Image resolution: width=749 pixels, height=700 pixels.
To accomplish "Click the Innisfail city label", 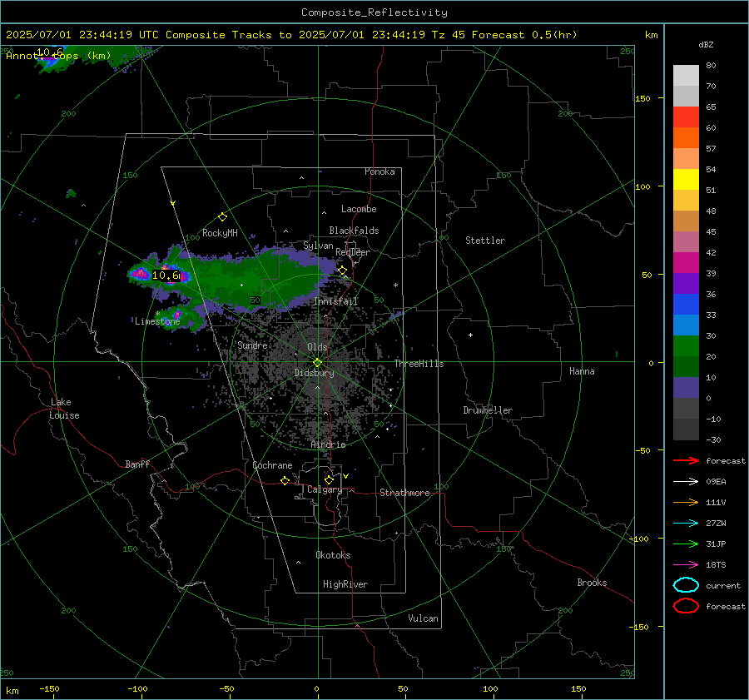I will click(335, 301).
